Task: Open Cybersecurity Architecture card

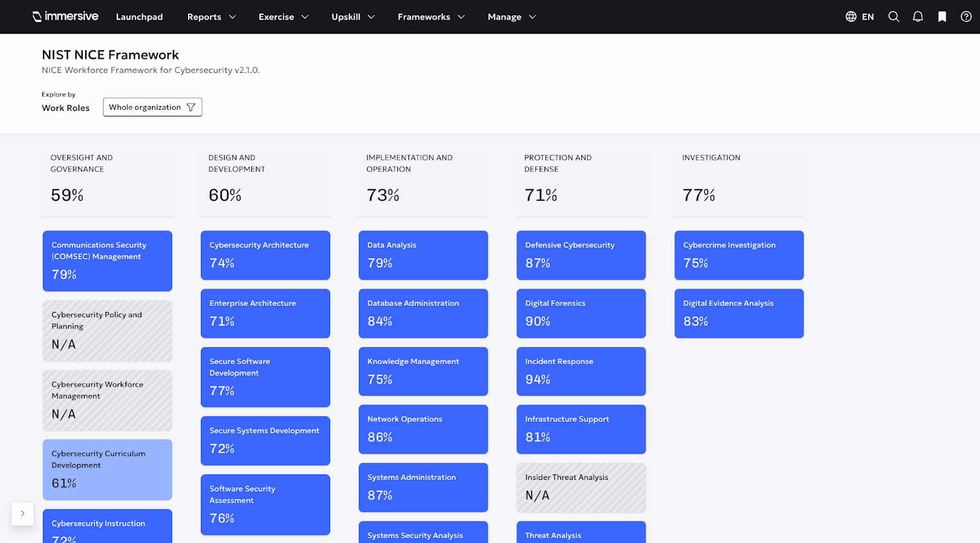Action: pos(265,256)
